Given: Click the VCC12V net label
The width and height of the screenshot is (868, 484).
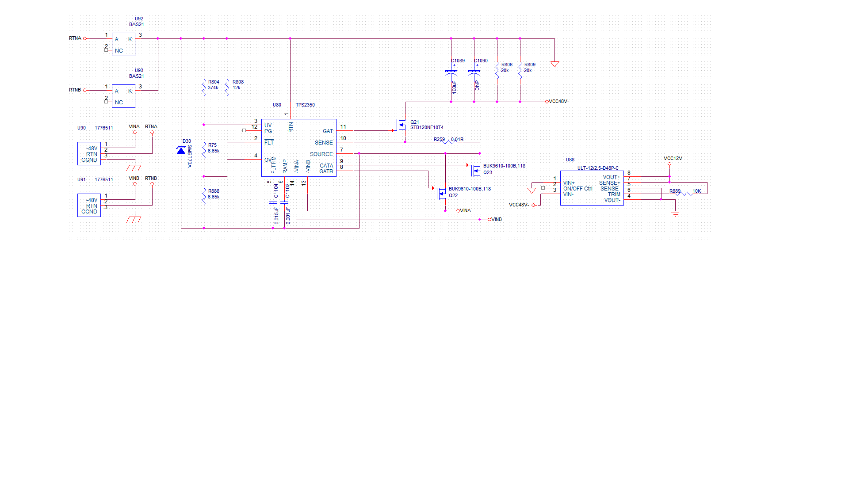Looking at the screenshot, I should [x=673, y=158].
